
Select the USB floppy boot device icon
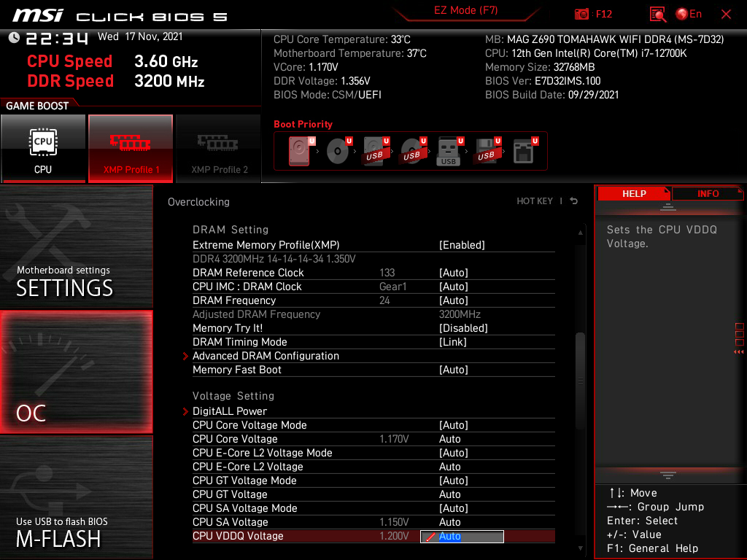pos(487,151)
